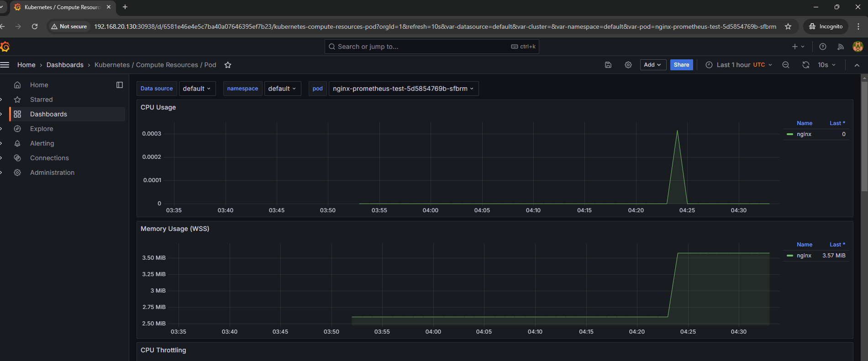Click the Share button
This screenshot has width=868, height=361.
point(682,65)
